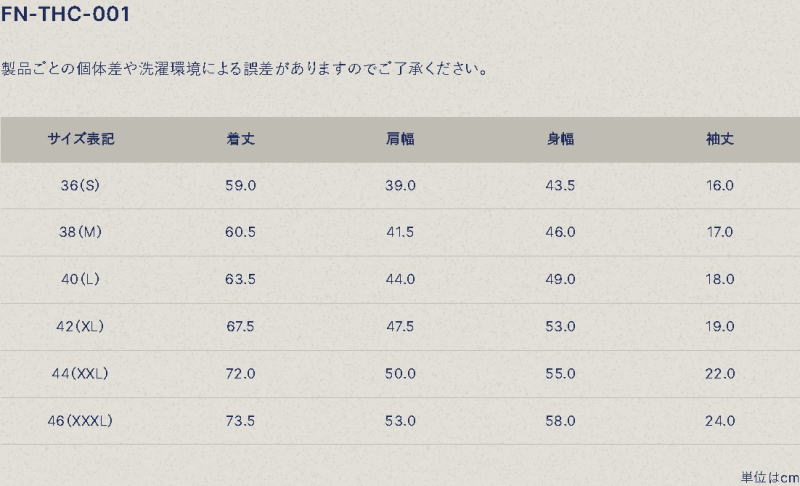800x486 pixels.
Task: Click the 単位はcm unit note
Action: click(x=770, y=477)
